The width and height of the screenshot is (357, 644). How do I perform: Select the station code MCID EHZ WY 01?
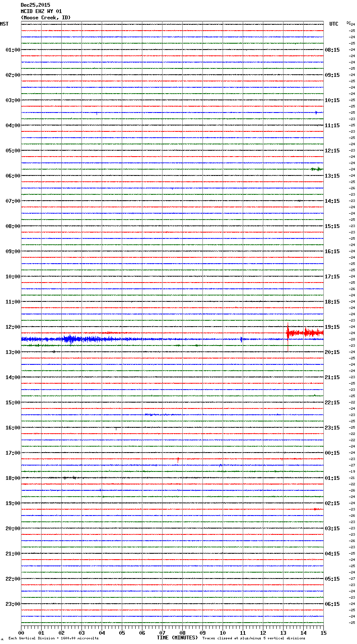click(x=41, y=11)
